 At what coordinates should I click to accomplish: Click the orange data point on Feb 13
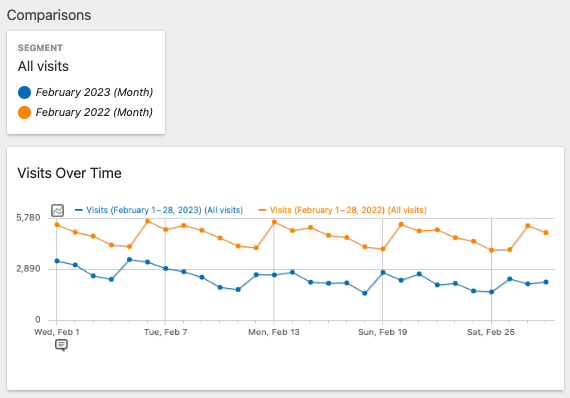pos(274,222)
